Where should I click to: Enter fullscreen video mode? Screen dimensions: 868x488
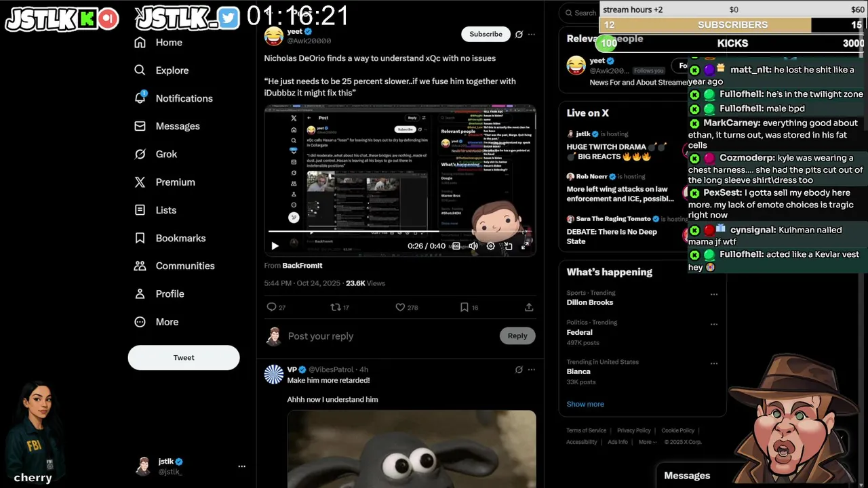point(525,246)
